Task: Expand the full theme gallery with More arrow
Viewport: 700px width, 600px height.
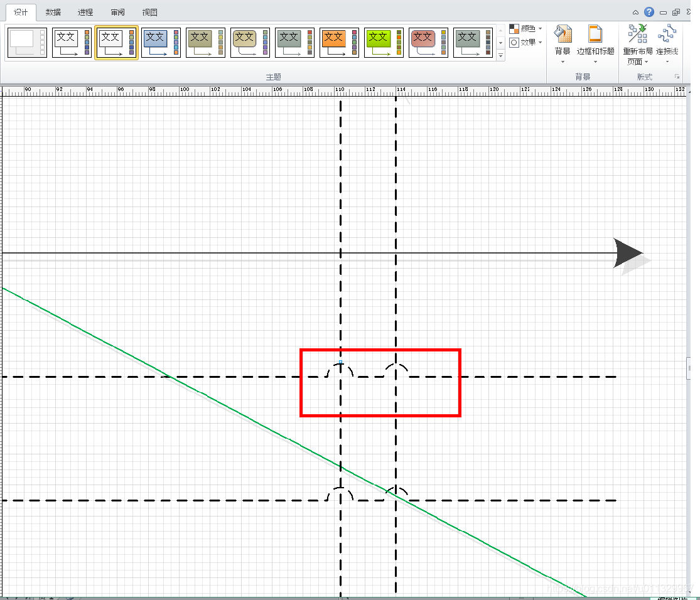Action: (x=501, y=55)
